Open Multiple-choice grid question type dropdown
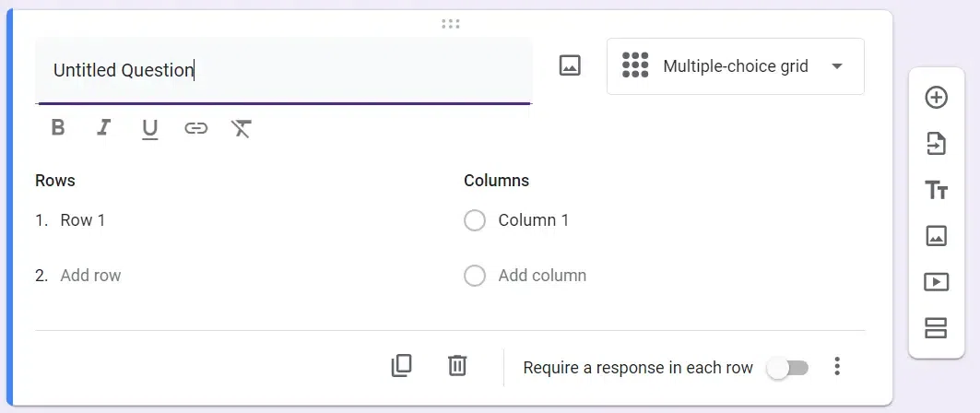Image resolution: width=980 pixels, height=413 pixels. click(735, 66)
